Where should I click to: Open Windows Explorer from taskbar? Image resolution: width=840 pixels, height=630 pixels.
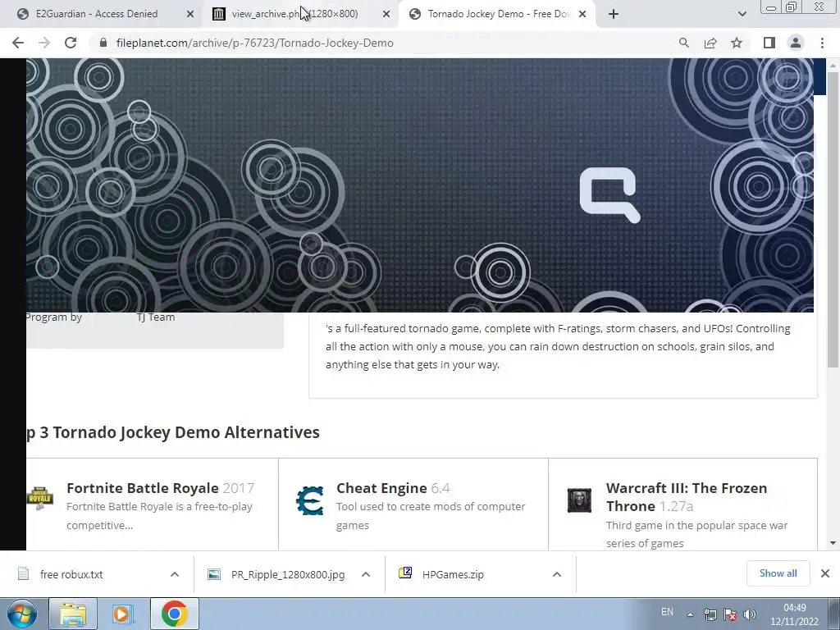pyautogui.click(x=73, y=614)
